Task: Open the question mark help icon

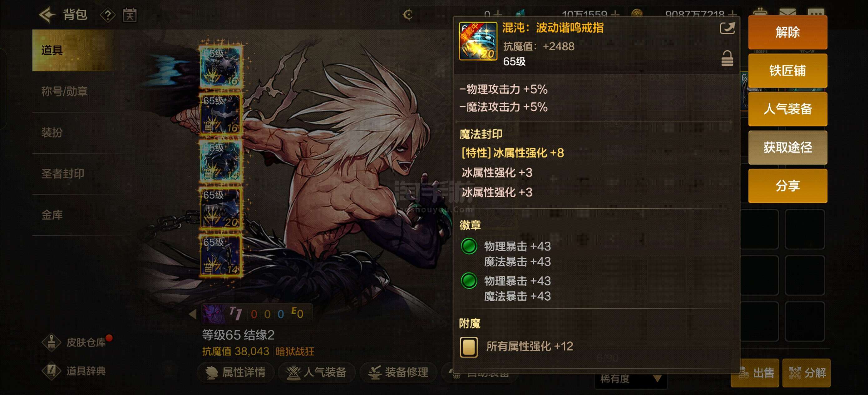Action: (x=107, y=15)
